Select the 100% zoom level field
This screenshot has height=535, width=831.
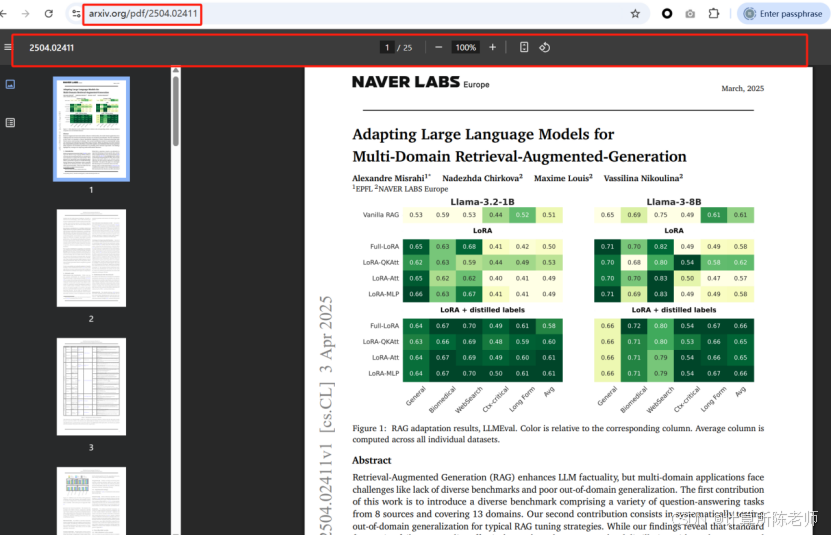point(465,48)
